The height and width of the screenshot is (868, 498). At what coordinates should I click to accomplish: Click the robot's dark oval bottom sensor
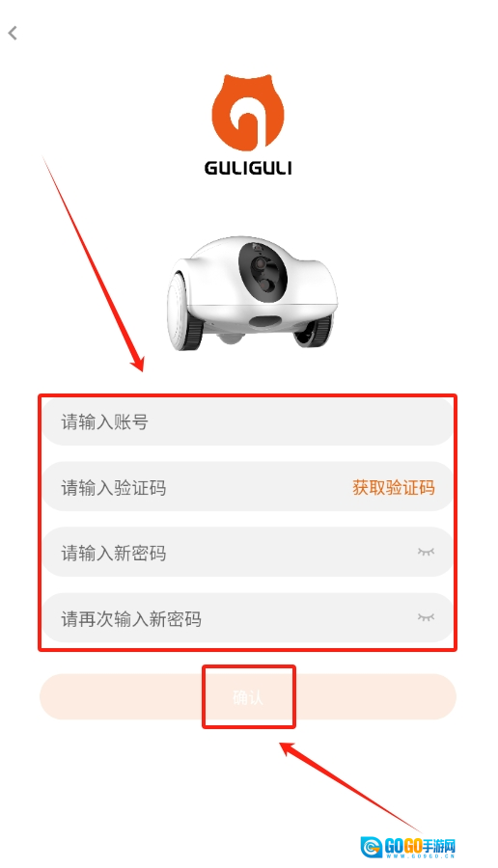coord(264,321)
